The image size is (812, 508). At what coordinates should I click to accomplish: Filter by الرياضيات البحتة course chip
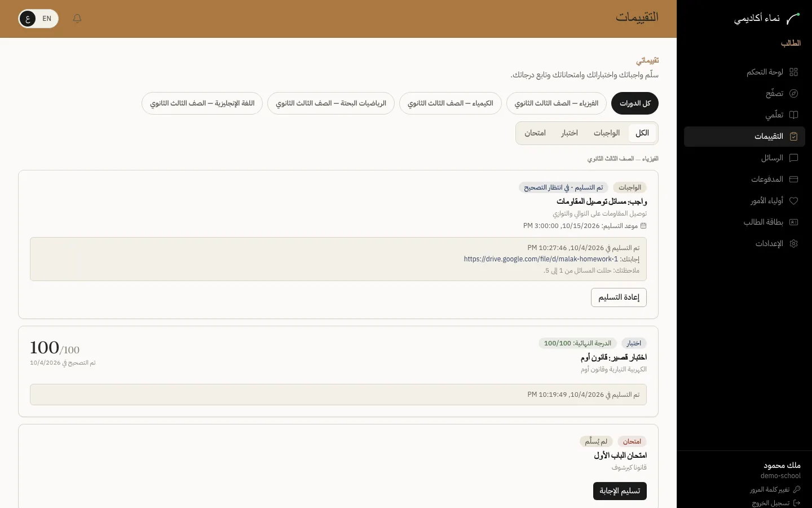point(331,103)
